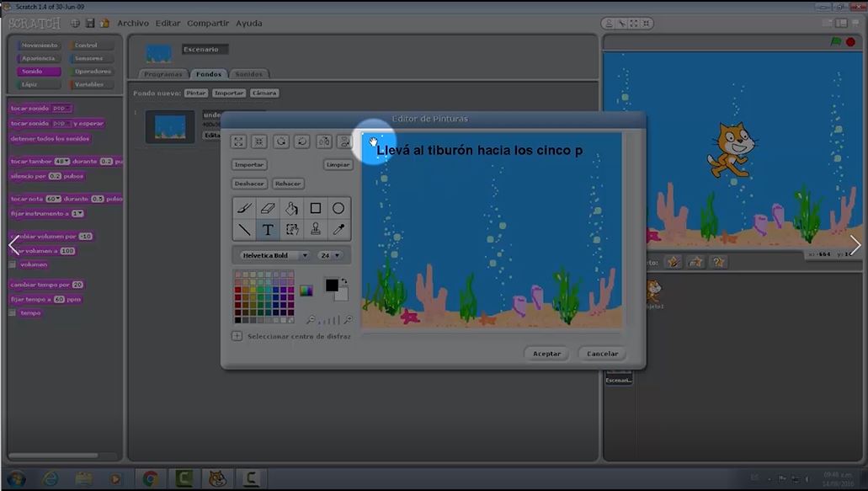Select the Text tool
868x491 pixels.
[268, 229]
